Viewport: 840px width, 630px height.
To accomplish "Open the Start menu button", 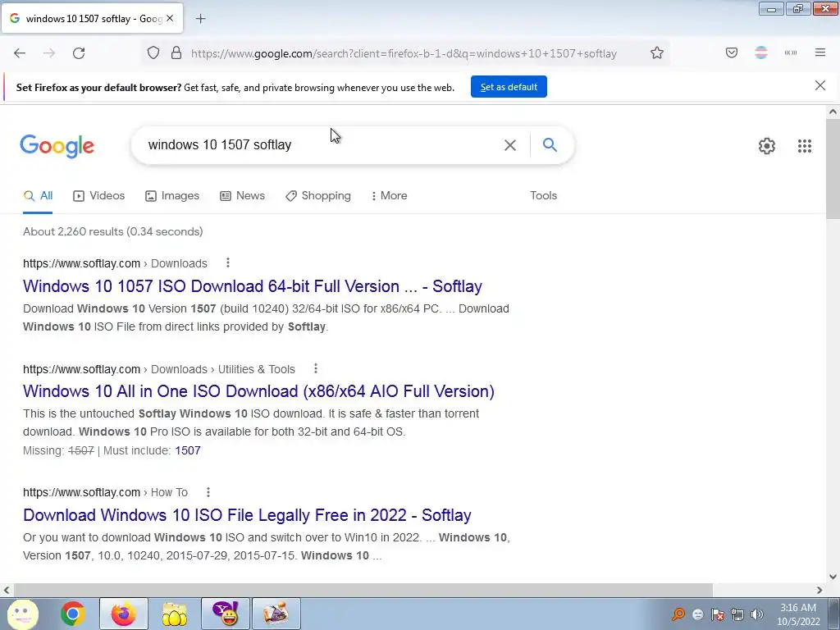I will click(22, 614).
